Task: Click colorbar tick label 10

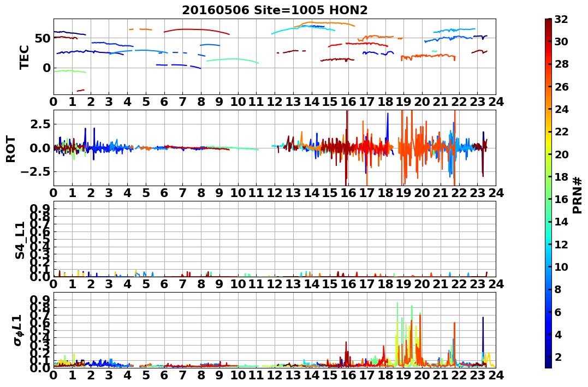Action: click(x=561, y=266)
